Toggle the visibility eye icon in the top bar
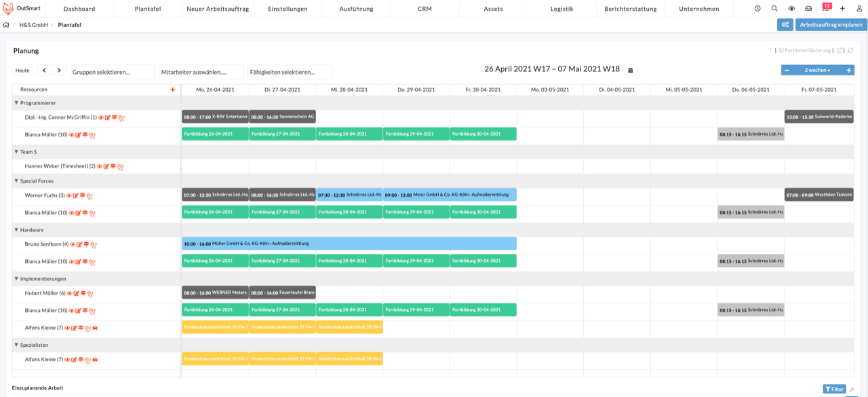This screenshot has height=397, width=868. pyautogui.click(x=791, y=9)
